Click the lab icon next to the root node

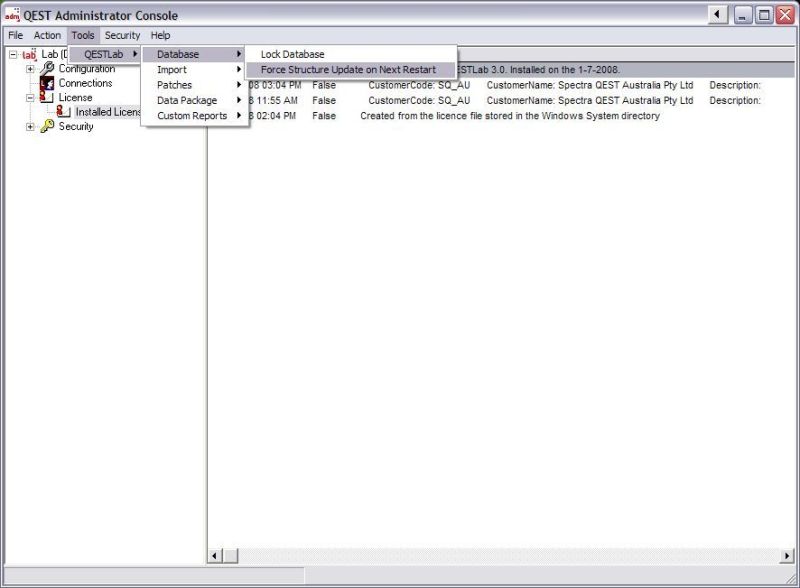(28, 54)
